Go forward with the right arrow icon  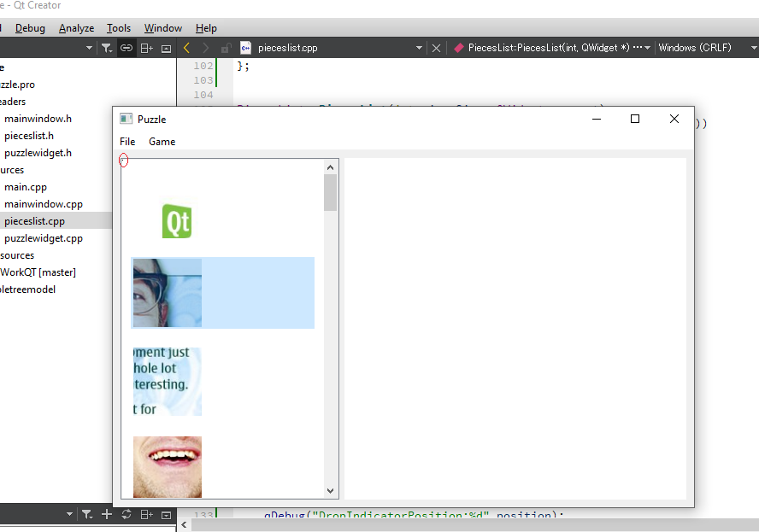205,48
